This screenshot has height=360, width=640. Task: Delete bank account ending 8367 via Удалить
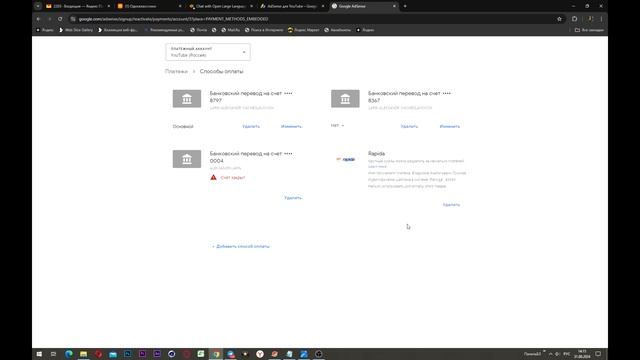(x=409, y=127)
